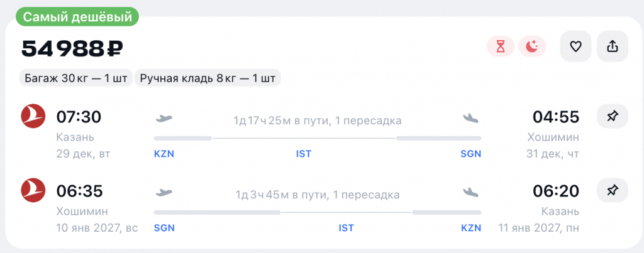The height and width of the screenshot is (253, 644).
Task: Click the return flight takeoff plane icon
Action: click(164, 191)
